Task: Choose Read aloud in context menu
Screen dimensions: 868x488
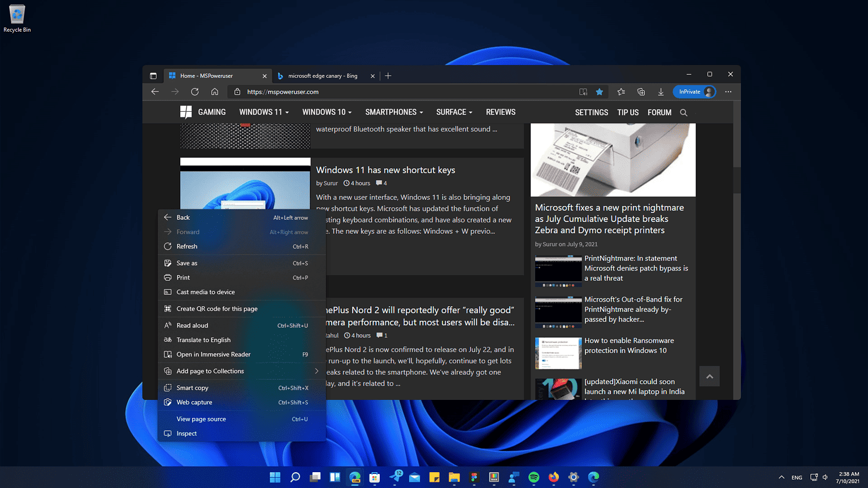Action: pos(242,325)
